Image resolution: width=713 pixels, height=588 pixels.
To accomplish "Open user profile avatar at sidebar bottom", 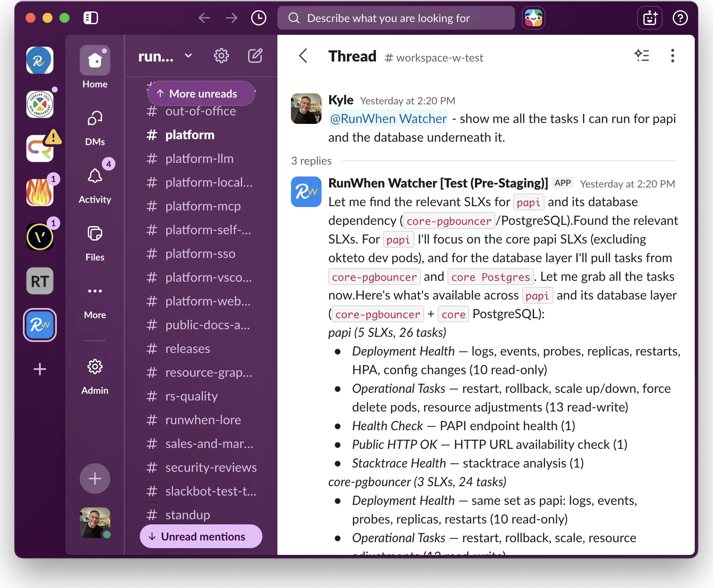I will point(95,523).
